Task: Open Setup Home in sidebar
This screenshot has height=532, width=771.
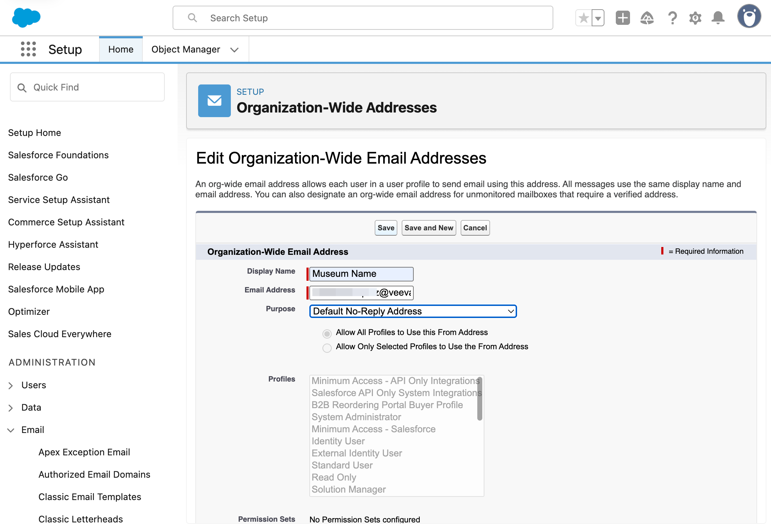Action: (34, 133)
